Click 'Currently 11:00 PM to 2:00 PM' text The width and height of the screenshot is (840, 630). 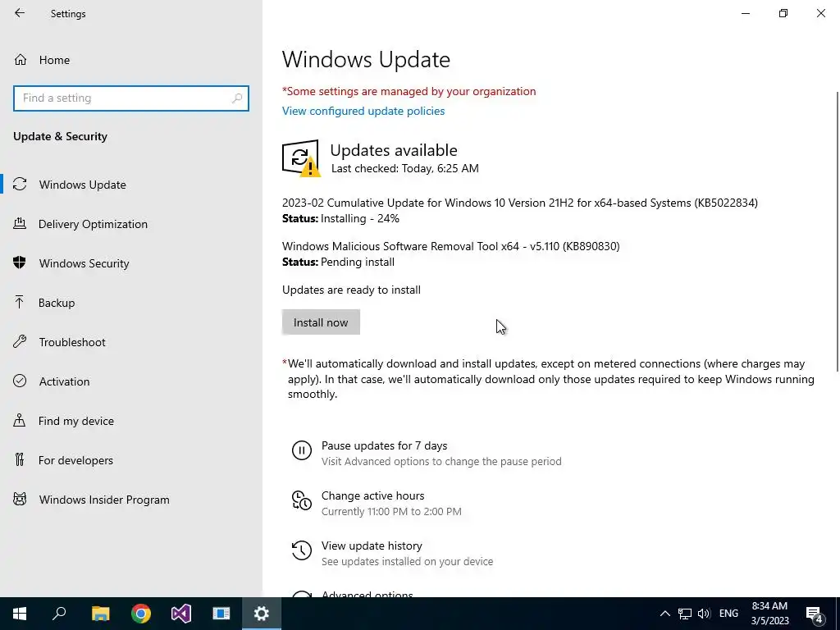(x=391, y=512)
